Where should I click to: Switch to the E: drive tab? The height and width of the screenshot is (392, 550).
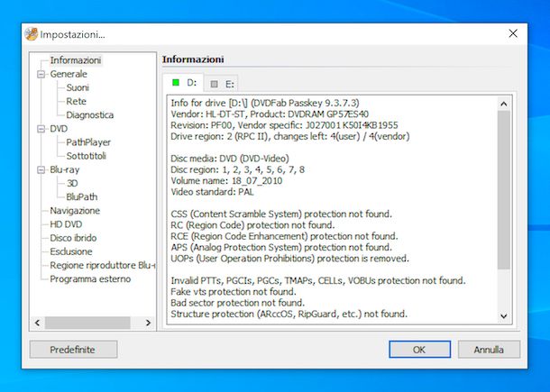pyautogui.click(x=221, y=84)
